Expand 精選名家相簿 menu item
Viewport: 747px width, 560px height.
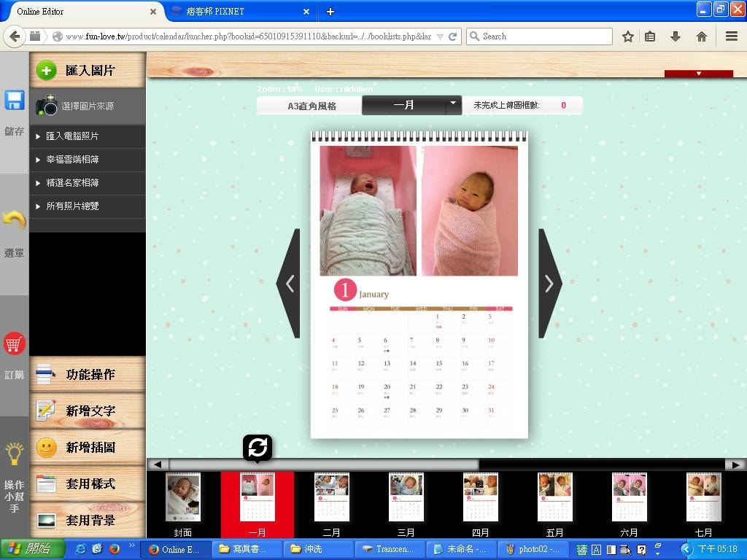click(x=88, y=183)
